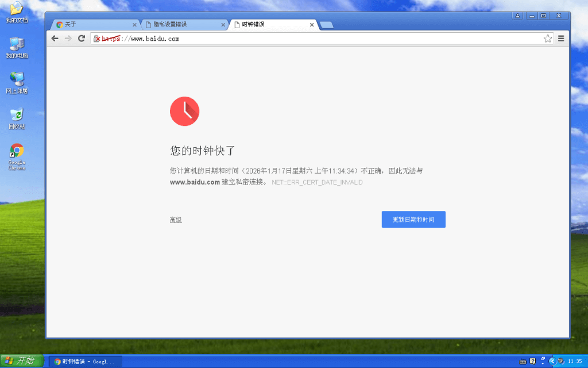The height and width of the screenshot is (368, 588).
Task: Select the 时钟错误 tab
Action: pos(273,24)
